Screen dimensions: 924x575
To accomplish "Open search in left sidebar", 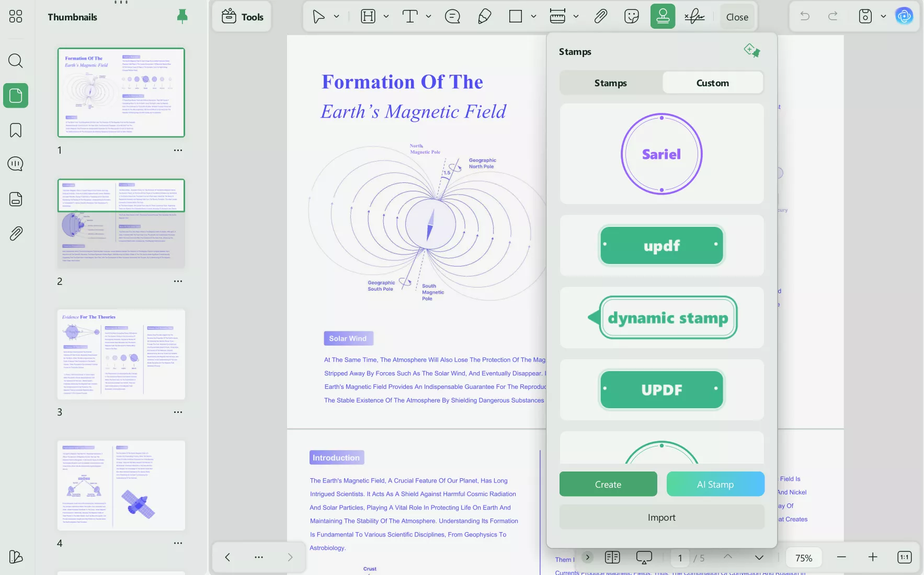I will (16, 61).
